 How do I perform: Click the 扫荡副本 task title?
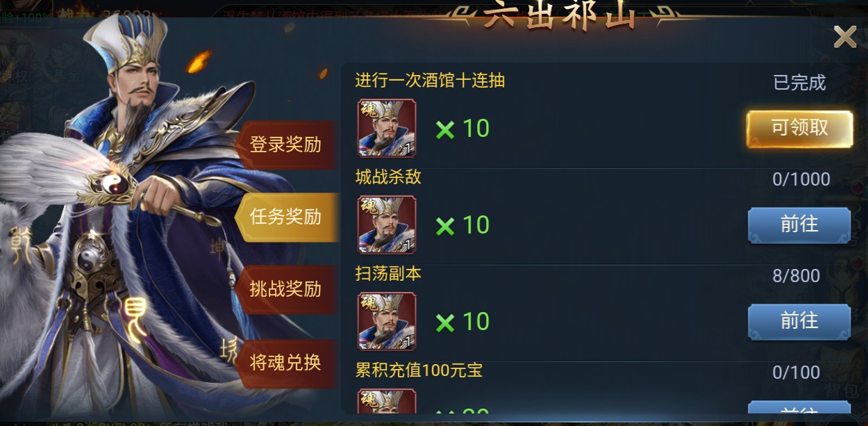click(x=388, y=274)
